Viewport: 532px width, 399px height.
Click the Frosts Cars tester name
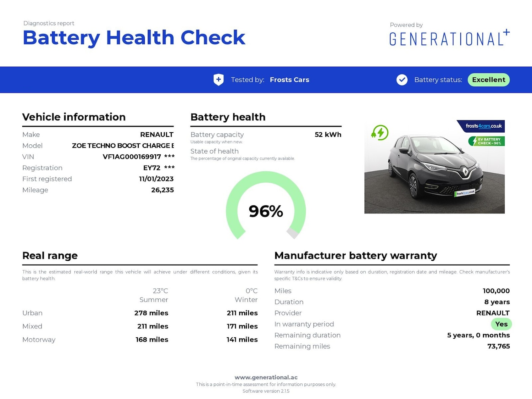pyautogui.click(x=289, y=80)
